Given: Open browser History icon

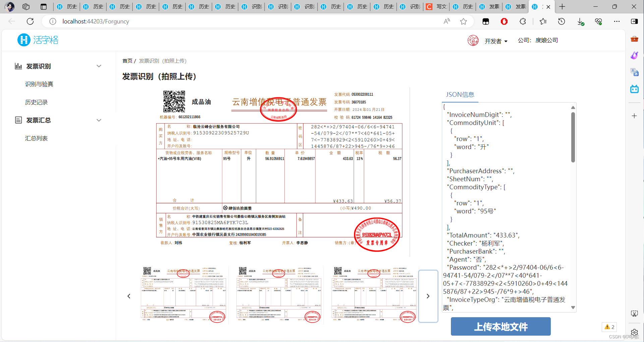Looking at the screenshot, I should coord(562,21).
